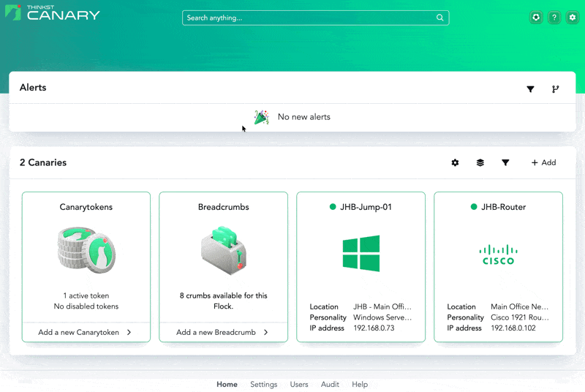
Task: Click the party popper icon in alerts
Action: 262,117
